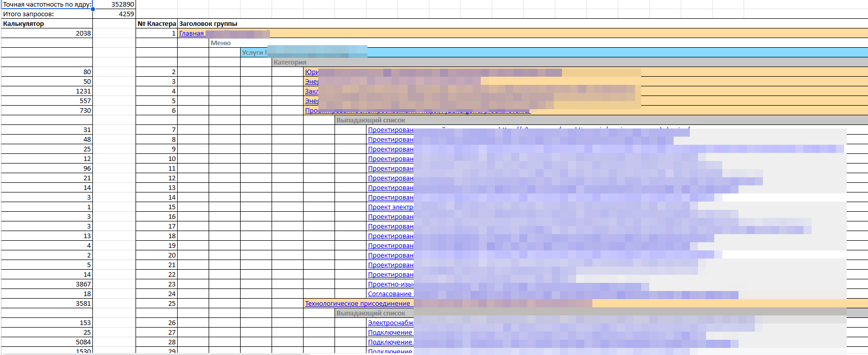
Task: Select cluster number 21 cell
Action: point(156,265)
